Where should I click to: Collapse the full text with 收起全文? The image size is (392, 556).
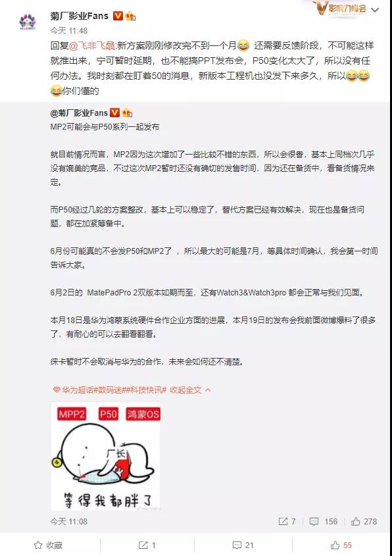[x=190, y=390]
